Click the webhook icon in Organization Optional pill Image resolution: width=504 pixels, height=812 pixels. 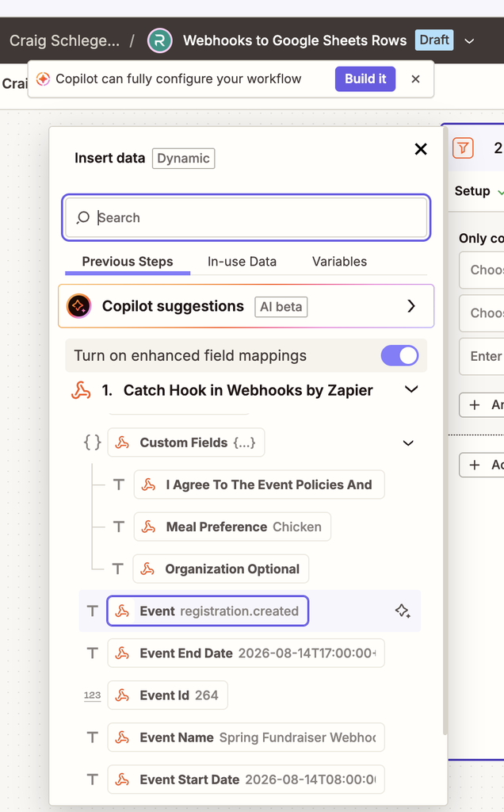click(147, 569)
